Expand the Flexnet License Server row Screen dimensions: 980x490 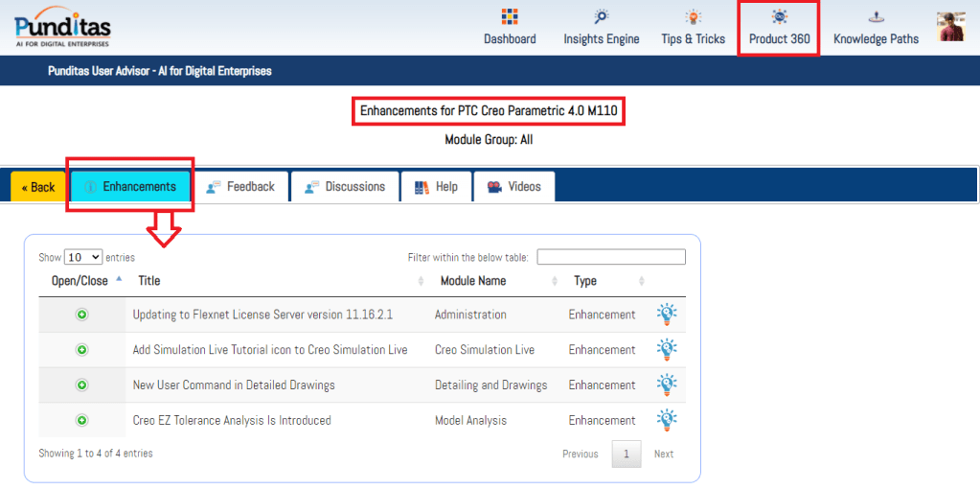pyautogui.click(x=82, y=315)
